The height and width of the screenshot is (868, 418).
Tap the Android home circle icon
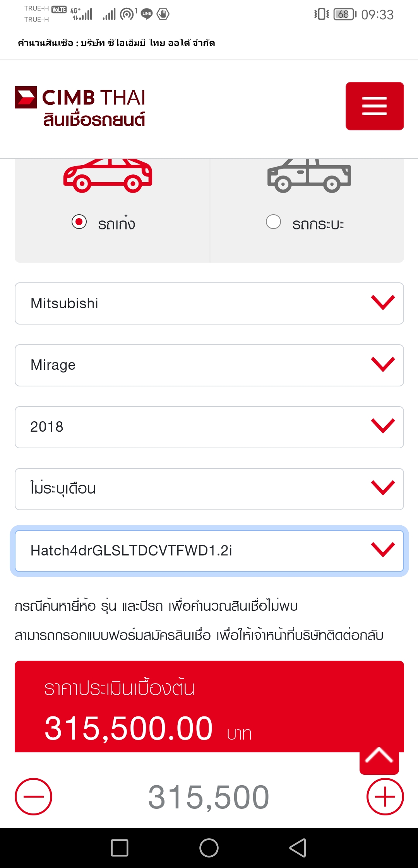[209, 848]
